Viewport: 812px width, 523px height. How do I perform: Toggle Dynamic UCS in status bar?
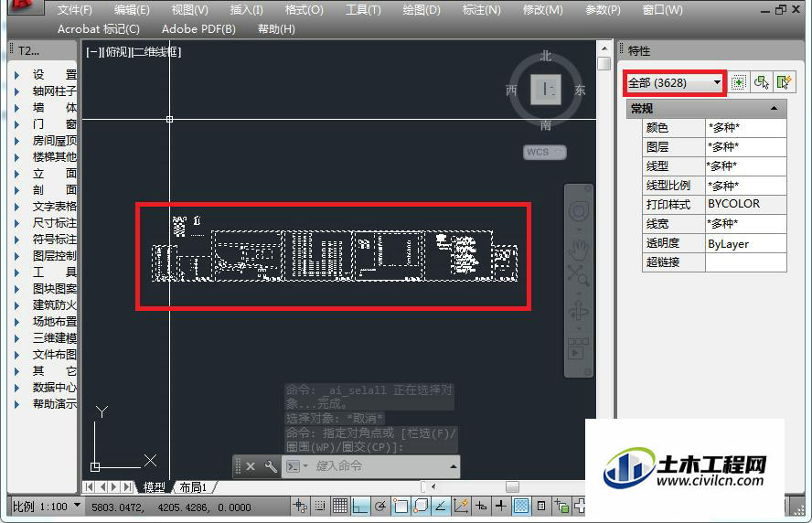[x=460, y=506]
